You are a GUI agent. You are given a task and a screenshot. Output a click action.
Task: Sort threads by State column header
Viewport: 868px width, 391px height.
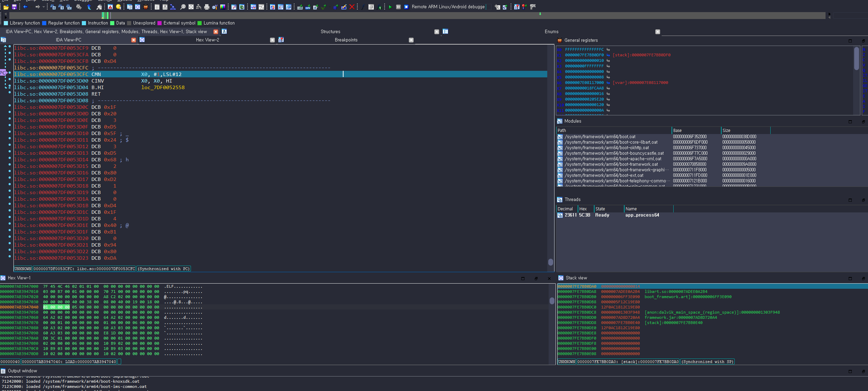(x=609, y=209)
